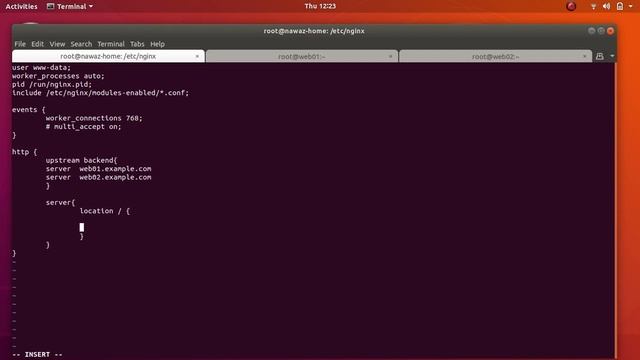
Task: Close the root@web02 tab
Action: (584, 56)
